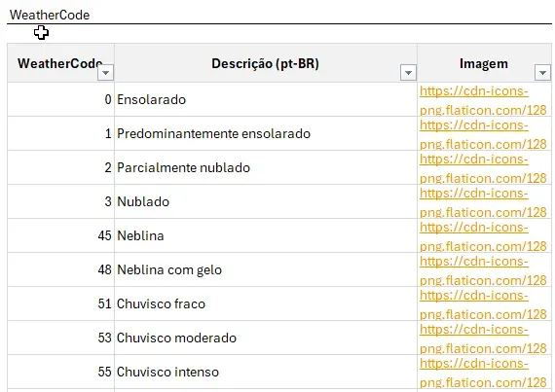Open the Imagem column filter dropdown
The height and width of the screenshot is (392, 555).
(542, 72)
